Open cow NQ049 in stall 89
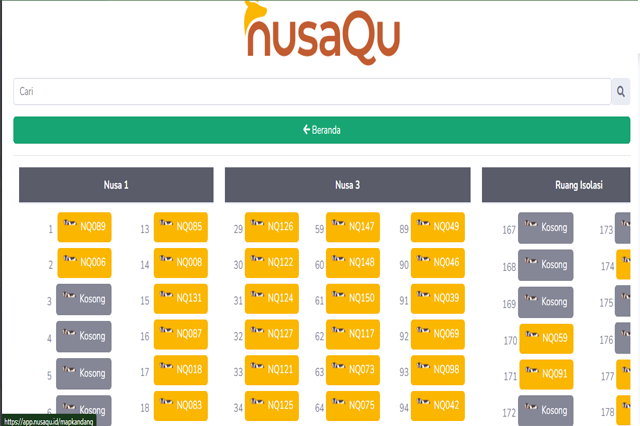 438,227
